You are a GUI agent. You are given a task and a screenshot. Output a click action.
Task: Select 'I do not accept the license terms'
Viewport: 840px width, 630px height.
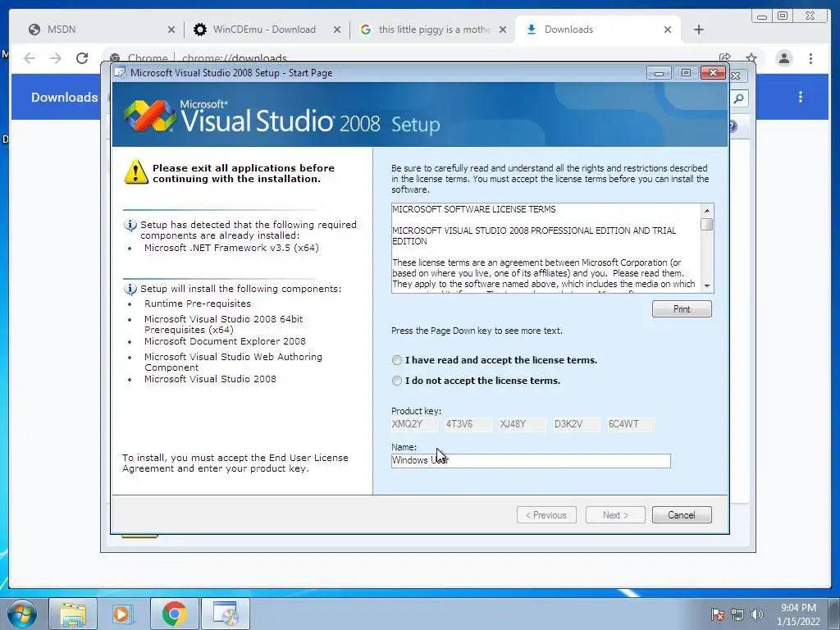coord(396,381)
